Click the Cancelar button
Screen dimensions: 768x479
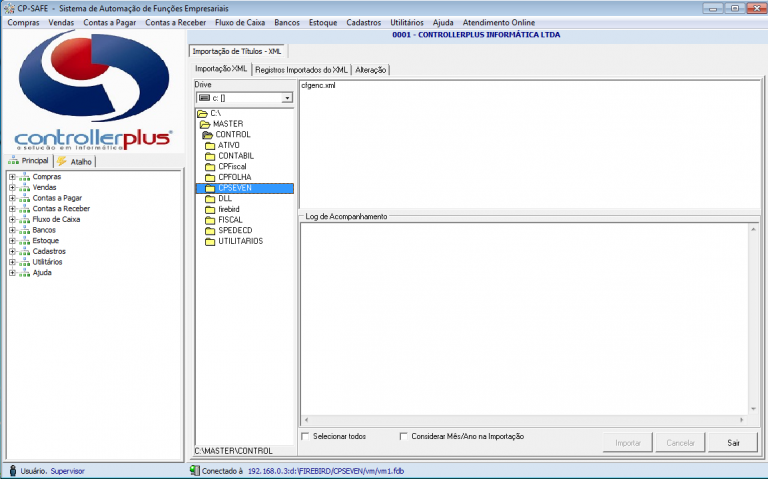680,443
